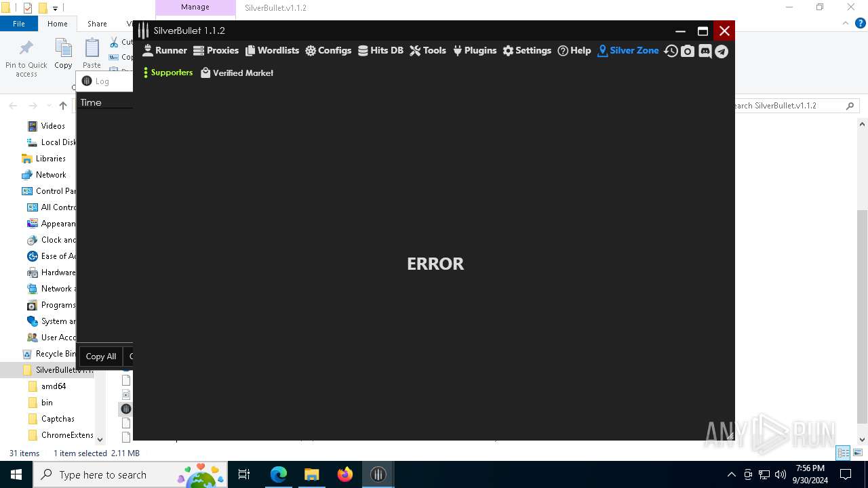
Task: Open the Runner tab in SilverBullet
Action: pos(165,50)
